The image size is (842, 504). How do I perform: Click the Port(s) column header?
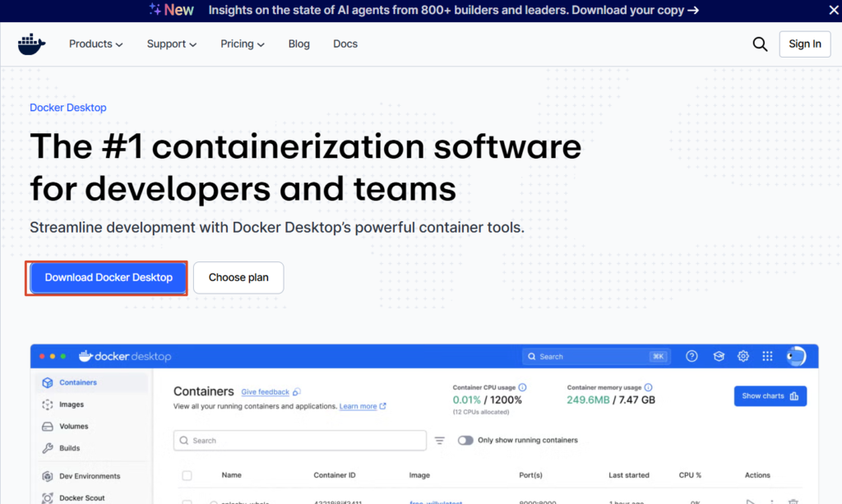530,475
